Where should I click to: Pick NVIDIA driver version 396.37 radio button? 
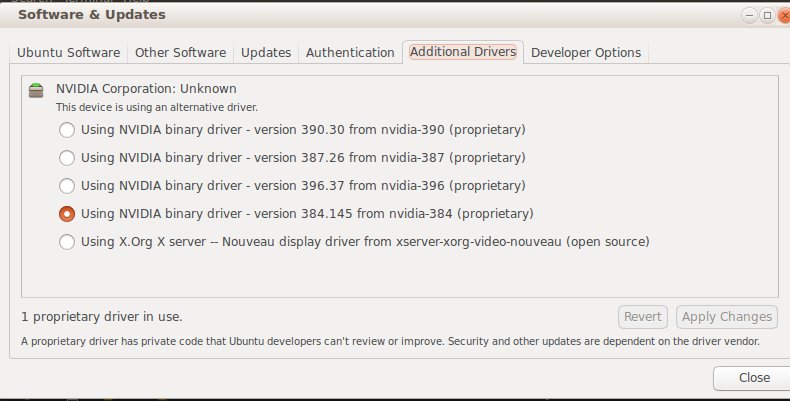[67, 186]
